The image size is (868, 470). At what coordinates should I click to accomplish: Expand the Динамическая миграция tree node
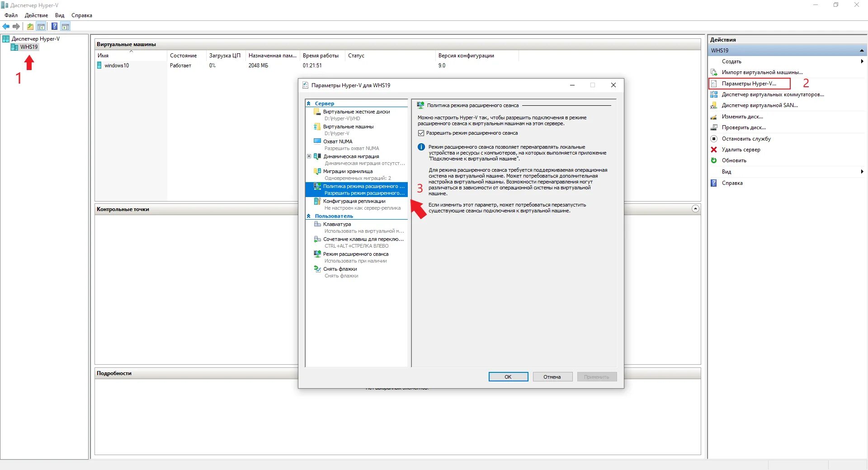click(x=309, y=156)
